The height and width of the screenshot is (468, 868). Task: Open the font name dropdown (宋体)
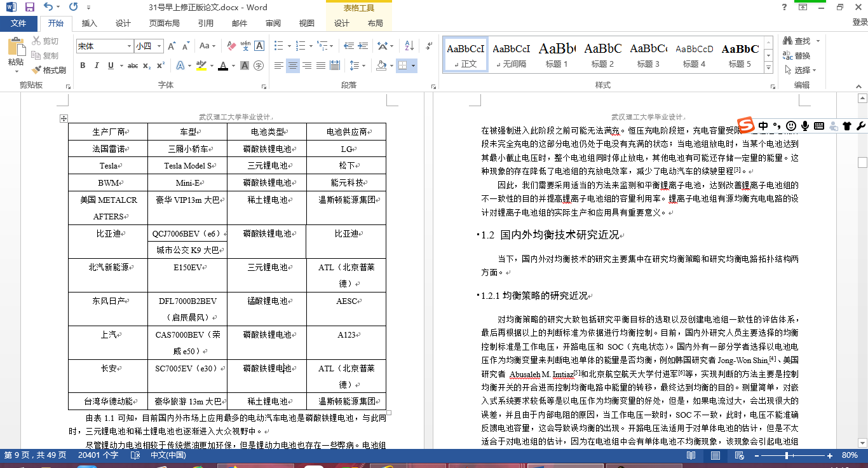128,46
